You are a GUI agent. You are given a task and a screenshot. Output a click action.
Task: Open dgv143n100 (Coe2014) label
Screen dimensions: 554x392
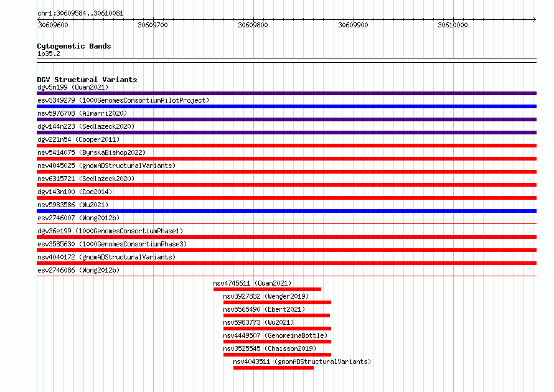[x=75, y=192]
